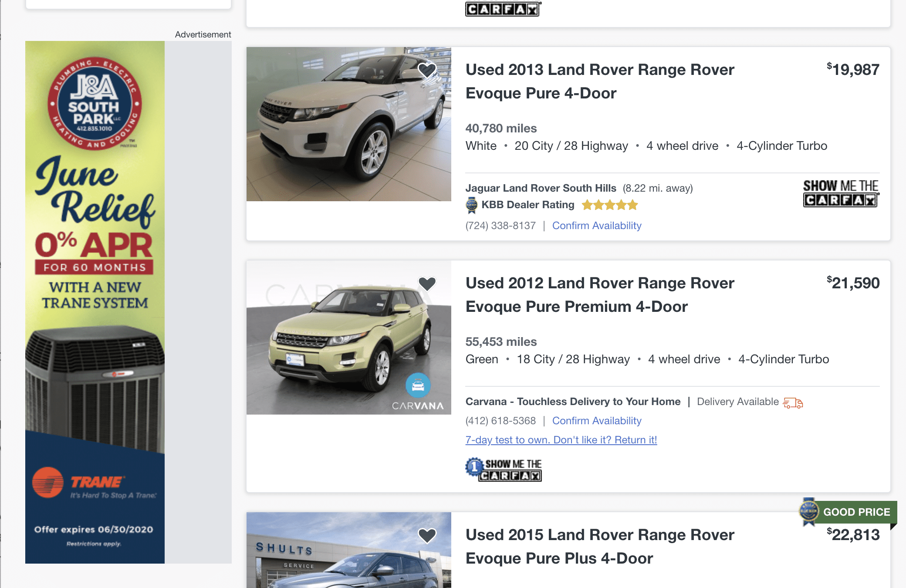The height and width of the screenshot is (588, 906).
Task: Open 1-owner Carfax badge on Carvana listing
Action: 504,470
